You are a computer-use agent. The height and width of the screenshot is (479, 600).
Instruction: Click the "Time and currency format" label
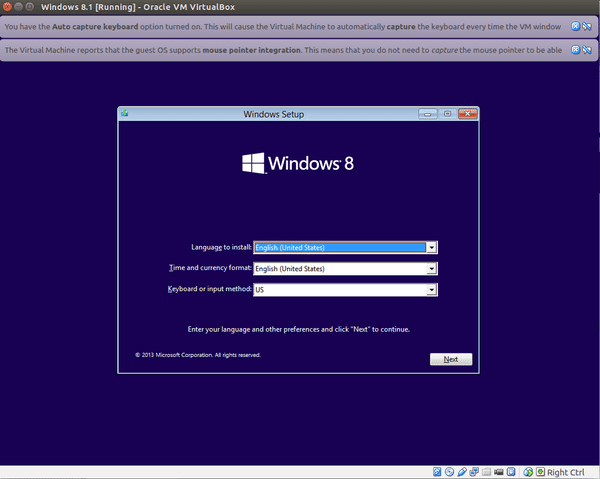click(210, 268)
